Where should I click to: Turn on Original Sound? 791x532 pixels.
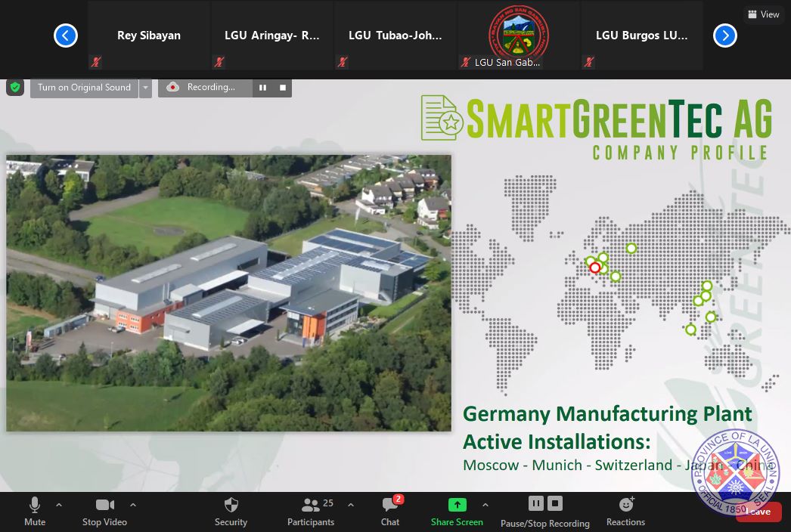pyautogui.click(x=84, y=88)
